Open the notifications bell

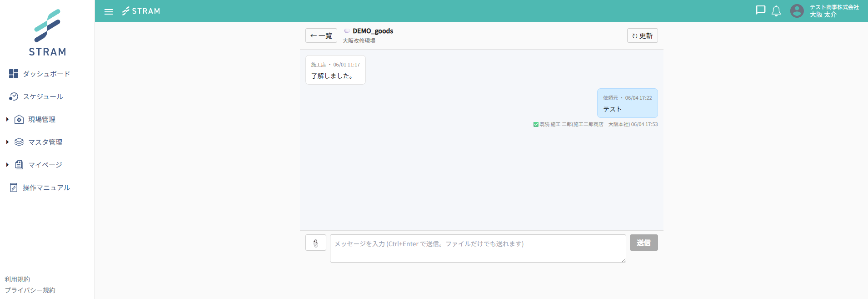[x=776, y=11]
